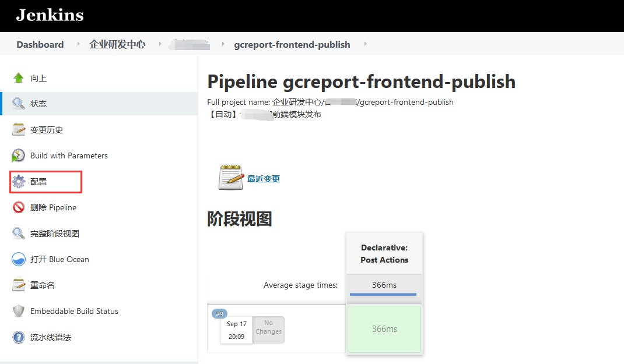Click the 阶段视图 heading
Viewport: 624px width, 364px height.
point(240,219)
